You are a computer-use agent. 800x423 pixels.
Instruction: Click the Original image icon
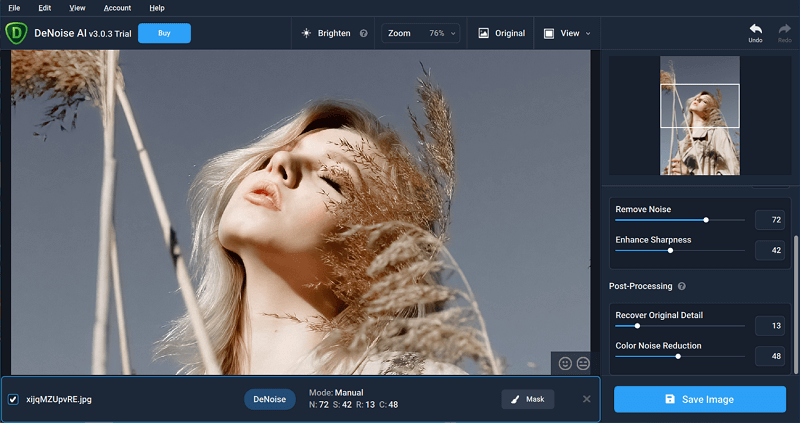(x=483, y=33)
